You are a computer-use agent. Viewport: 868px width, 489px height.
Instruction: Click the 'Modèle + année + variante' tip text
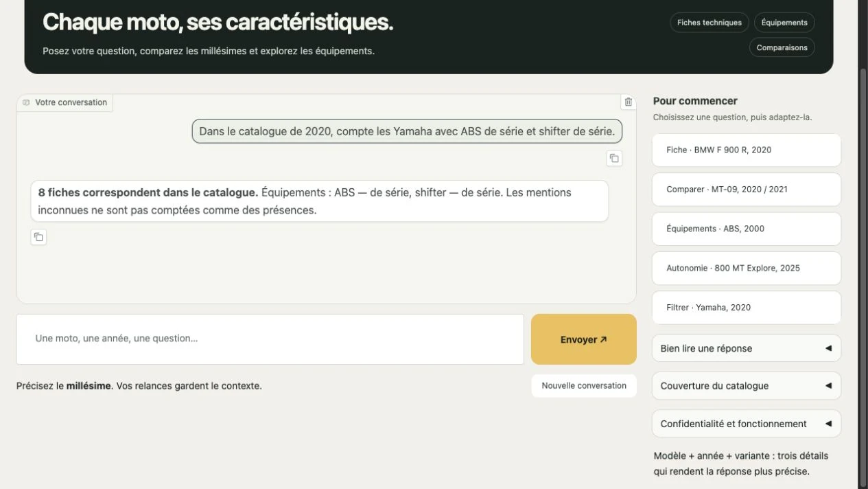pos(741,464)
